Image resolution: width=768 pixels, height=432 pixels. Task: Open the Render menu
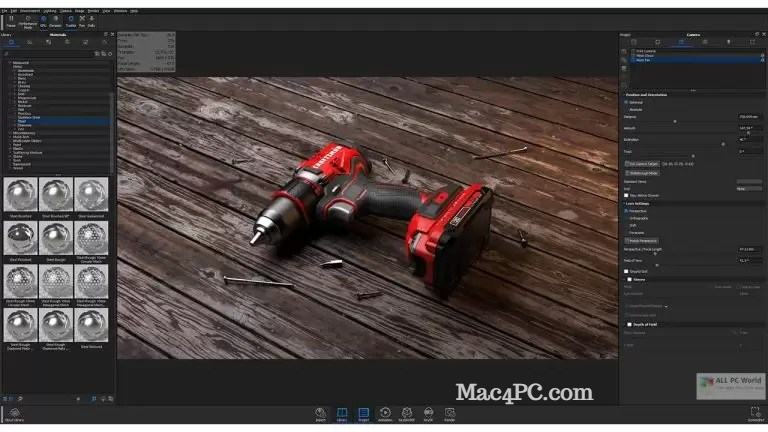(x=93, y=11)
